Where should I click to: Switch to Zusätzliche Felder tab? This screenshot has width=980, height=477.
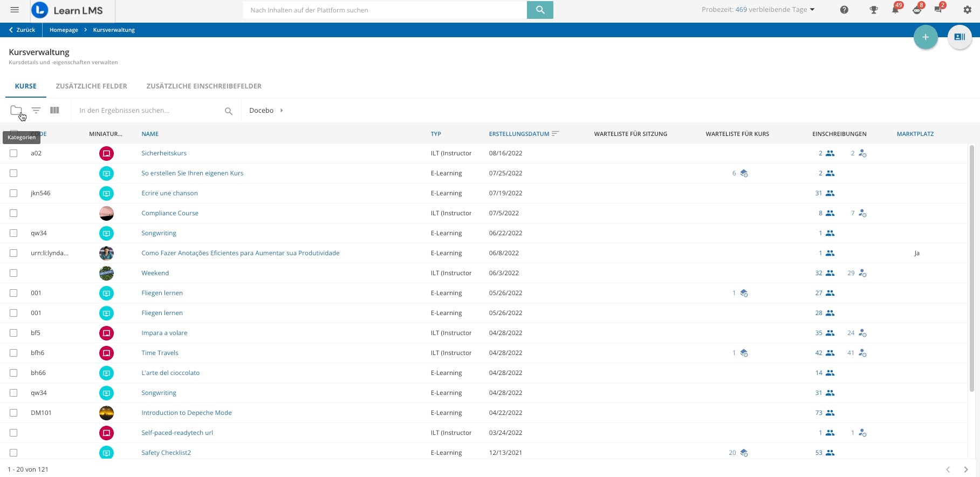[91, 86]
